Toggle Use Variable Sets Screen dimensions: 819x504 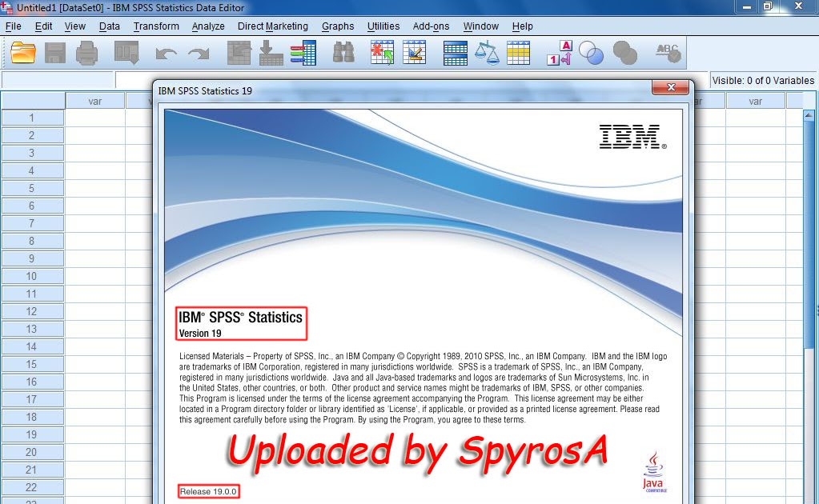coord(592,52)
